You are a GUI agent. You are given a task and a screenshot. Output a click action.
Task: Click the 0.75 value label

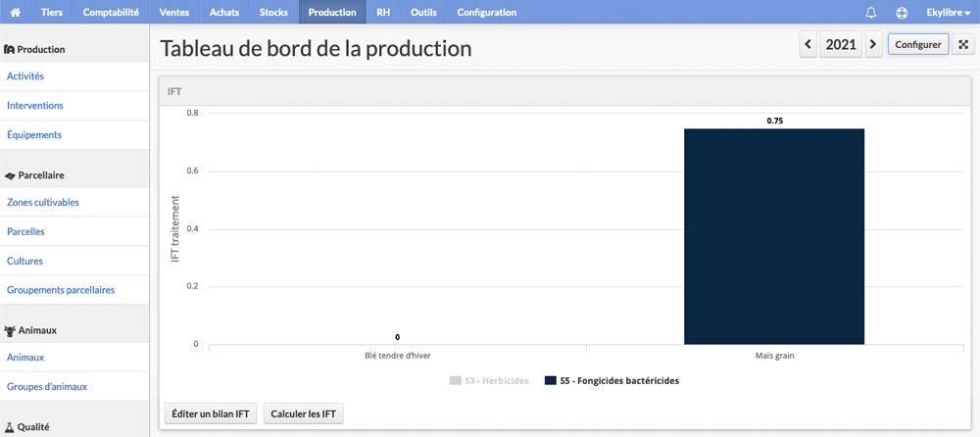774,121
